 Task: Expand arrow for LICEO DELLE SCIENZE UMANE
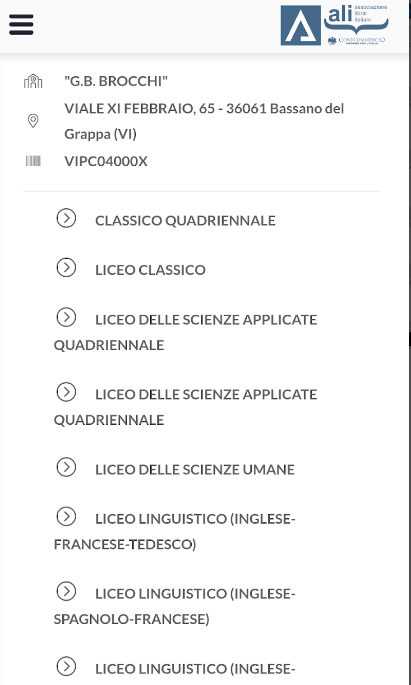point(66,467)
